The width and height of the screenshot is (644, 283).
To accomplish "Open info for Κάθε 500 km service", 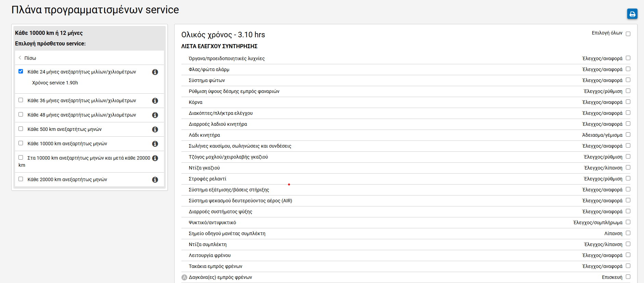I will pos(155,130).
